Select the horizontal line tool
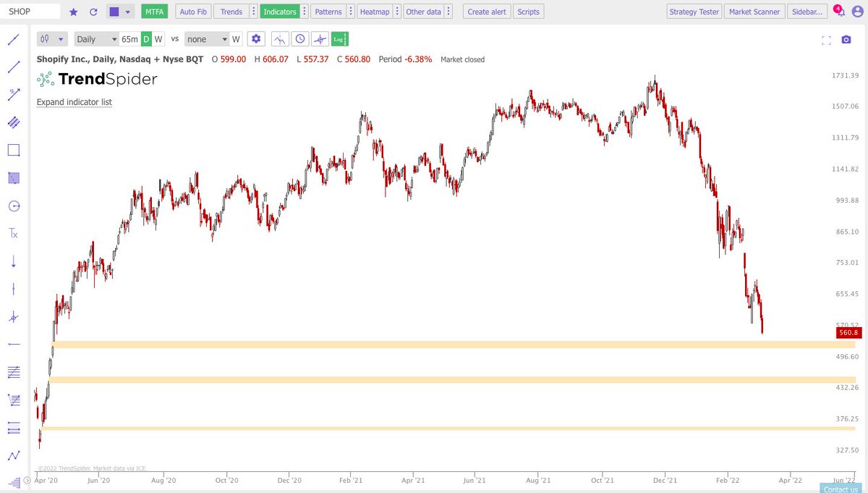868x493 pixels. coord(13,344)
